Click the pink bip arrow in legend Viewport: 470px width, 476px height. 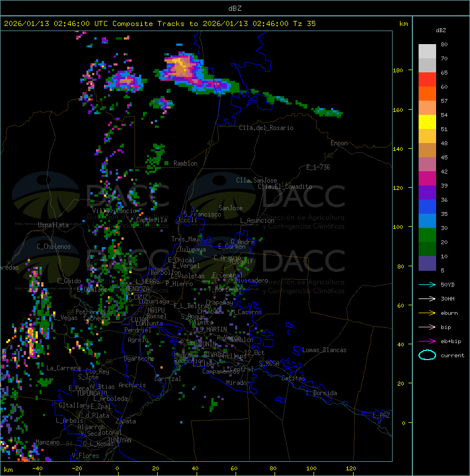coord(427,327)
